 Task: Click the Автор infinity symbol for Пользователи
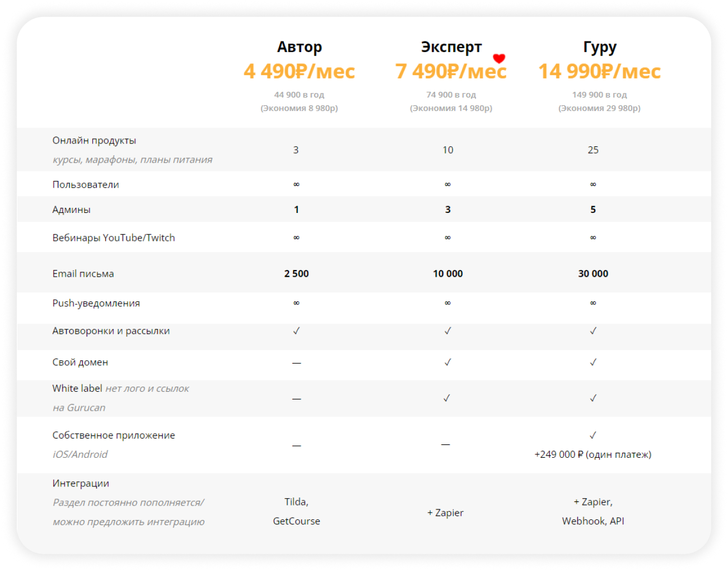click(x=296, y=184)
